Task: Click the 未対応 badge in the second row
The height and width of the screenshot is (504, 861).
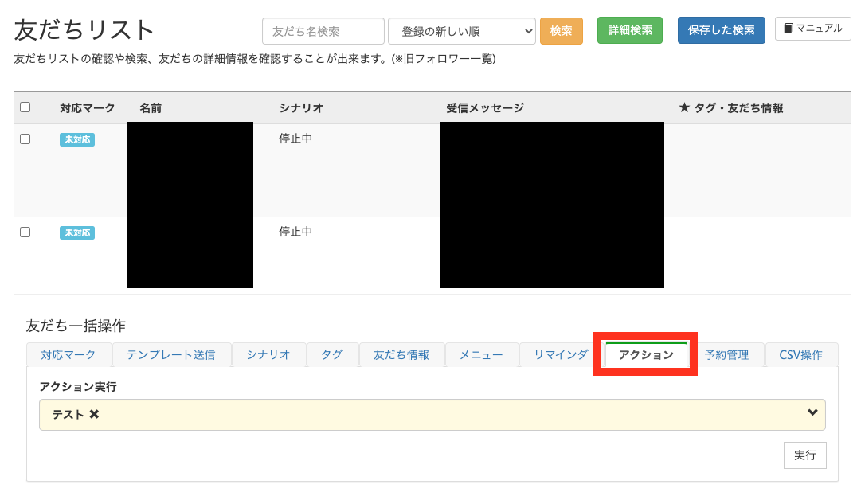Action: pos(77,232)
